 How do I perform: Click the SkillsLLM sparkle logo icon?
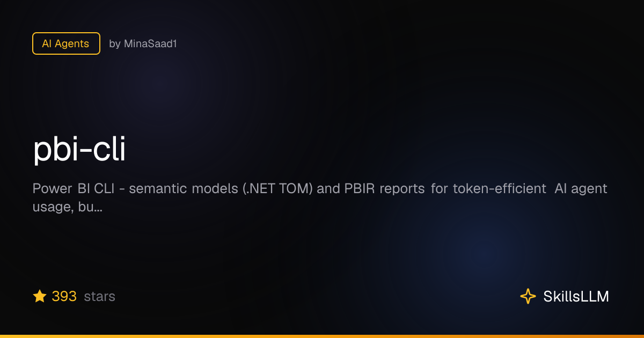pos(528,296)
